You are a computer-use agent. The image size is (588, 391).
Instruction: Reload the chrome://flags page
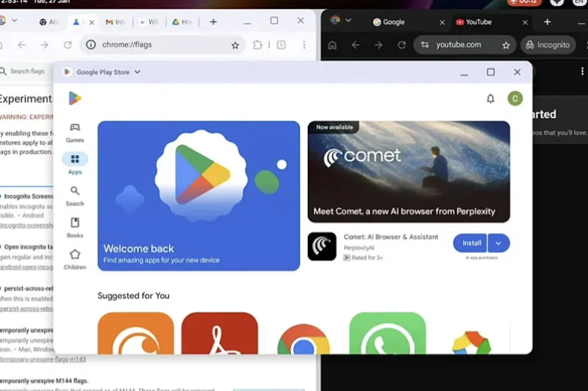pyautogui.click(x=68, y=45)
